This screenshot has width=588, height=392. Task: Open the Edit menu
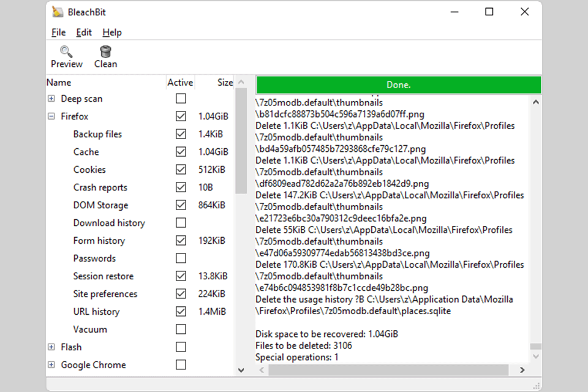pyautogui.click(x=84, y=32)
